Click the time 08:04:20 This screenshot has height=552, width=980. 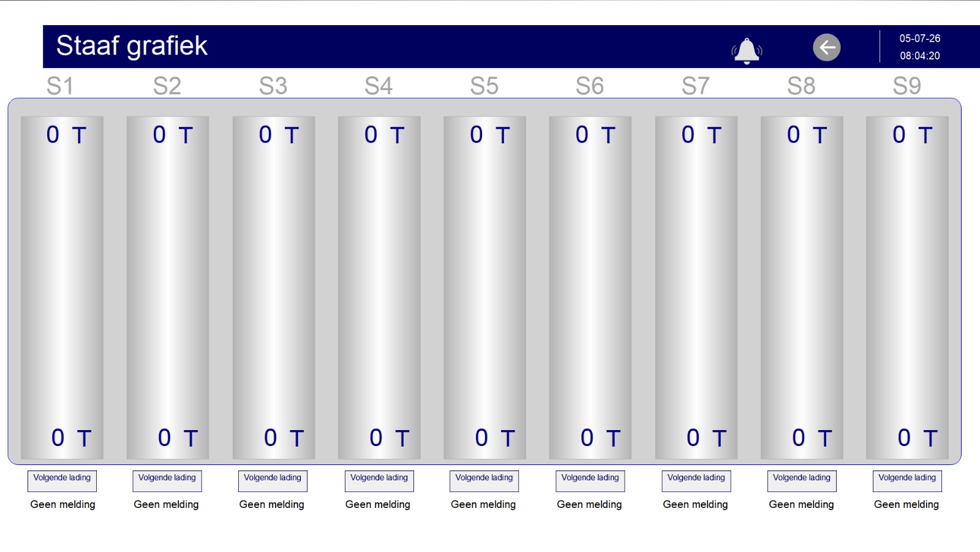(920, 56)
